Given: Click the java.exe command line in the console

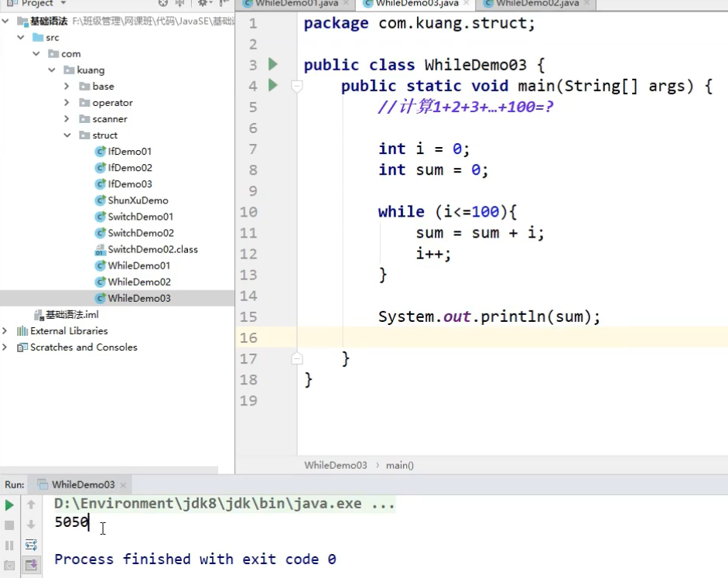Looking at the screenshot, I should 224,504.
